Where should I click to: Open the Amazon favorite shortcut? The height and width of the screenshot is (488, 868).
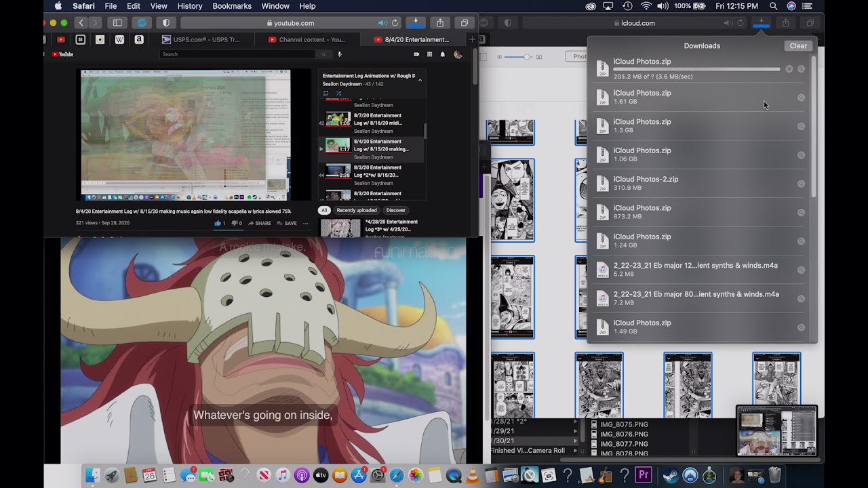tap(139, 39)
